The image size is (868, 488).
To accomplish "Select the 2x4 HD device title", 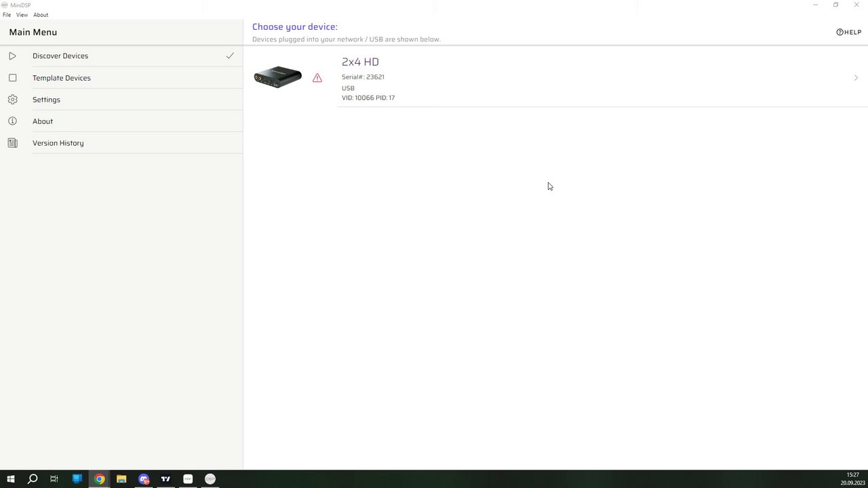I will 360,62.
